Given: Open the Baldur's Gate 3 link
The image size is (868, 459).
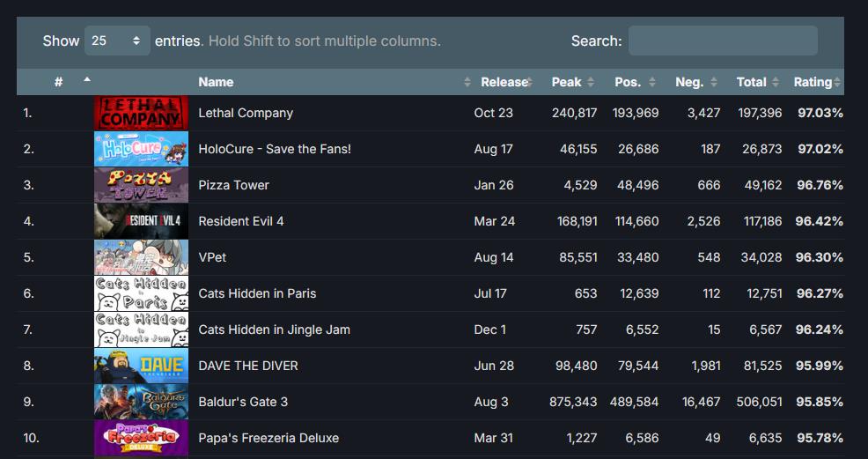Looking at the screenshot, I should point(243,402).
